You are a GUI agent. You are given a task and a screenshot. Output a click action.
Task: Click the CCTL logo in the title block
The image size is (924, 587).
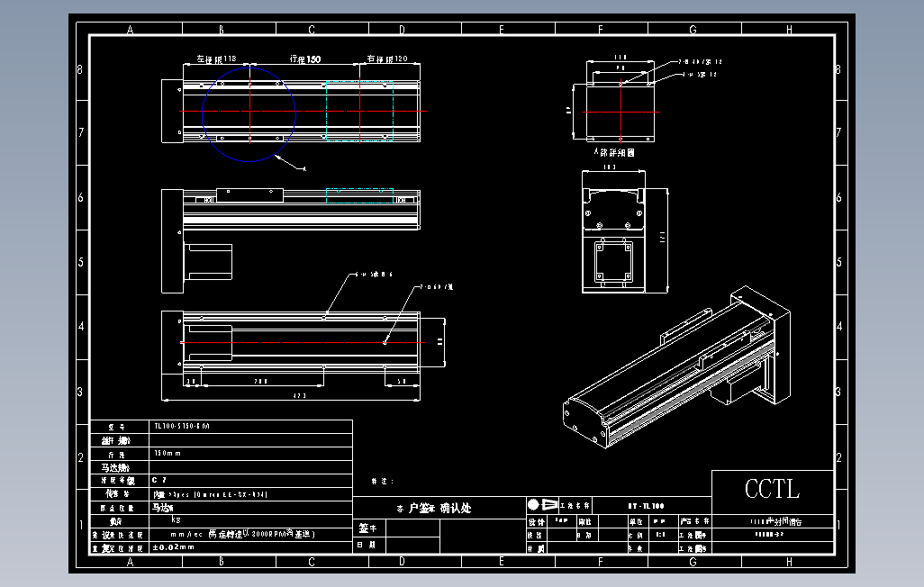[772, 489]
